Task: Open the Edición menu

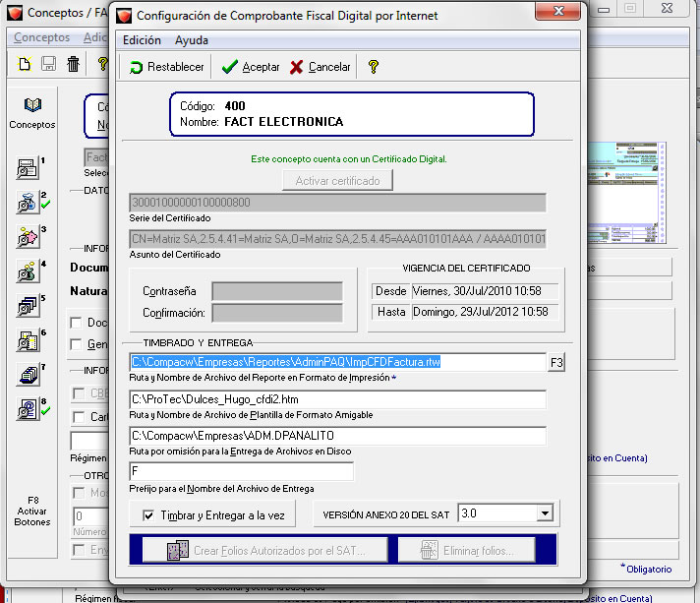Action: pos(142,40)
